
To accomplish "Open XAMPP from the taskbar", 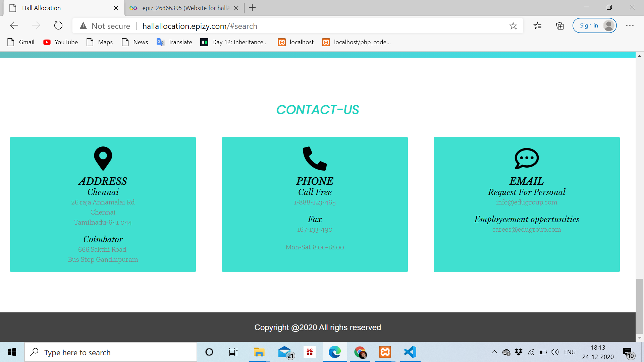I will tap(385, 352).
